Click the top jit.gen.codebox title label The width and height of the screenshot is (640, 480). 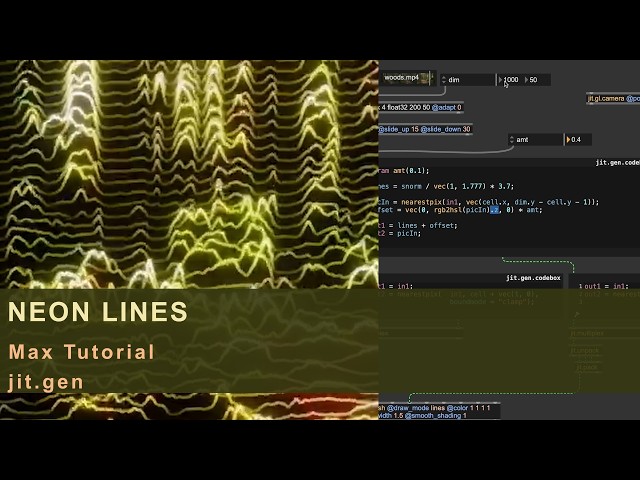[x=618, y=162]
